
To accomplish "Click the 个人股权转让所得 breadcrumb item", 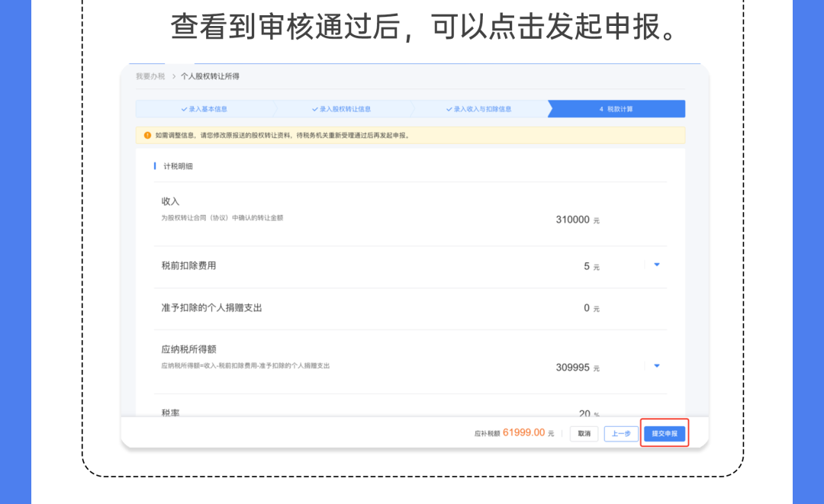I will coord(210,76).
